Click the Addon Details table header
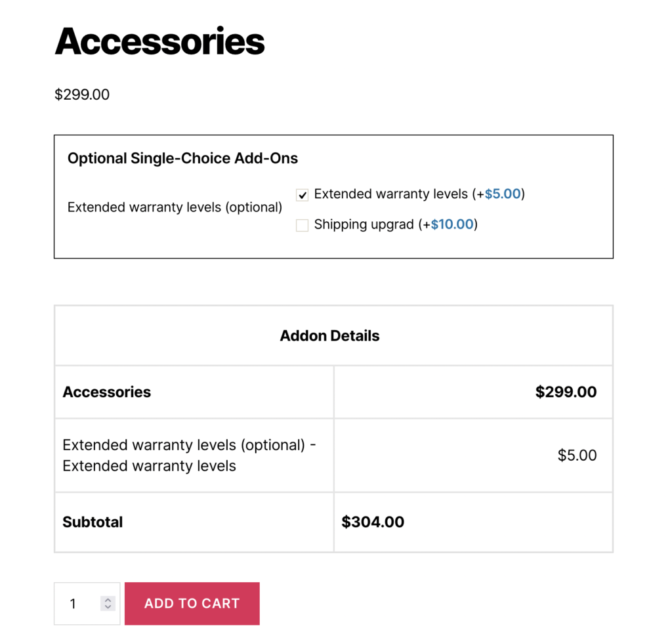The width and height of the screenshot is (672, 636). 329,336
